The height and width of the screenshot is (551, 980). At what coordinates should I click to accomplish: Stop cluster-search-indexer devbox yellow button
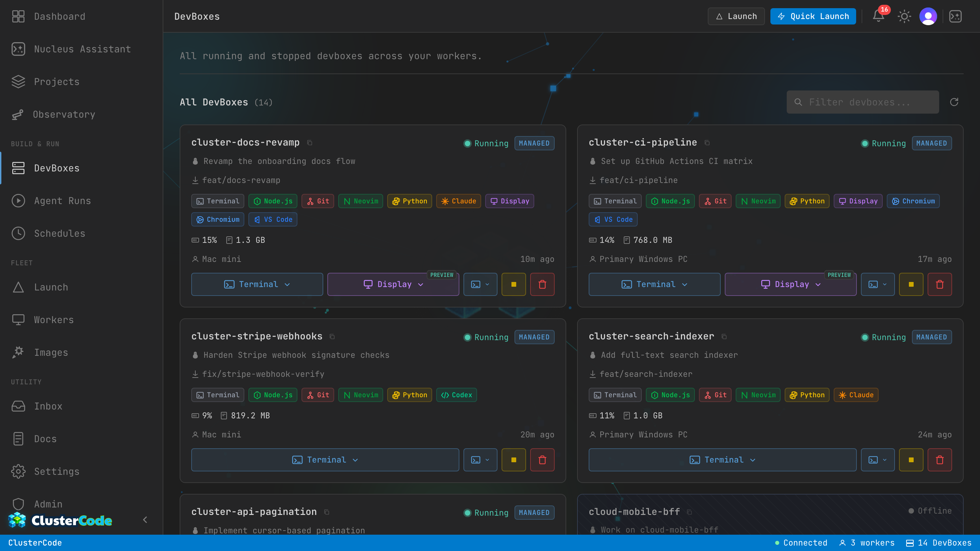911,460
